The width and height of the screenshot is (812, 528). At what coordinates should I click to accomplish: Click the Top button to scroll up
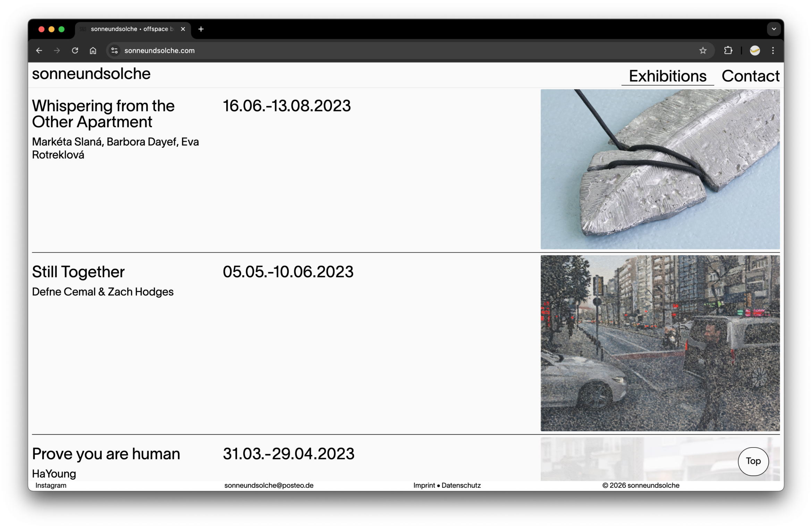click(x=753, y=461)
